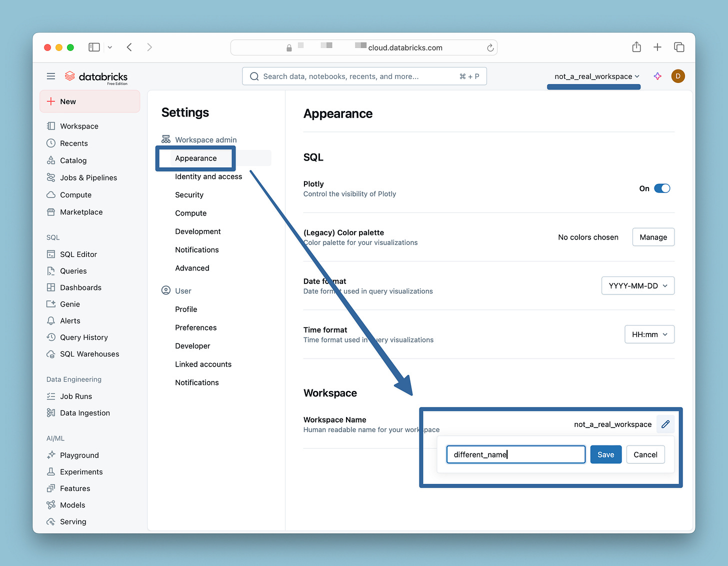Click the pencil edit icon for Workspace Name
Screen dimensions: 728x566
pyautogui.click(x=665, y=424)
